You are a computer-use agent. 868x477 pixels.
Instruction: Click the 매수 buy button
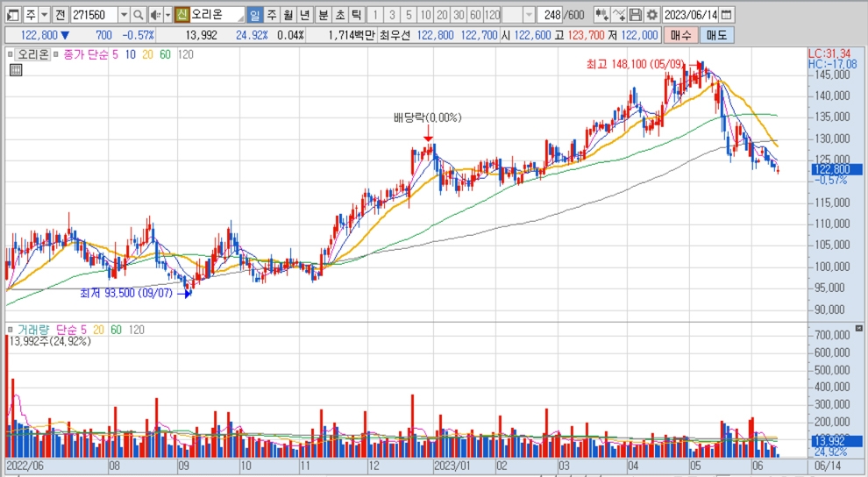click(x=679, y=35)
